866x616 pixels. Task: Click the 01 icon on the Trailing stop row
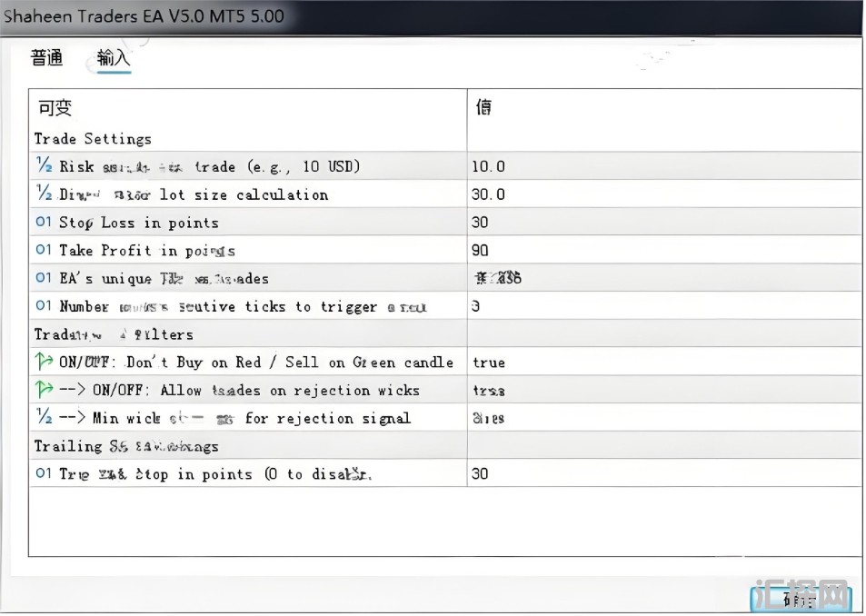(41, 473)
